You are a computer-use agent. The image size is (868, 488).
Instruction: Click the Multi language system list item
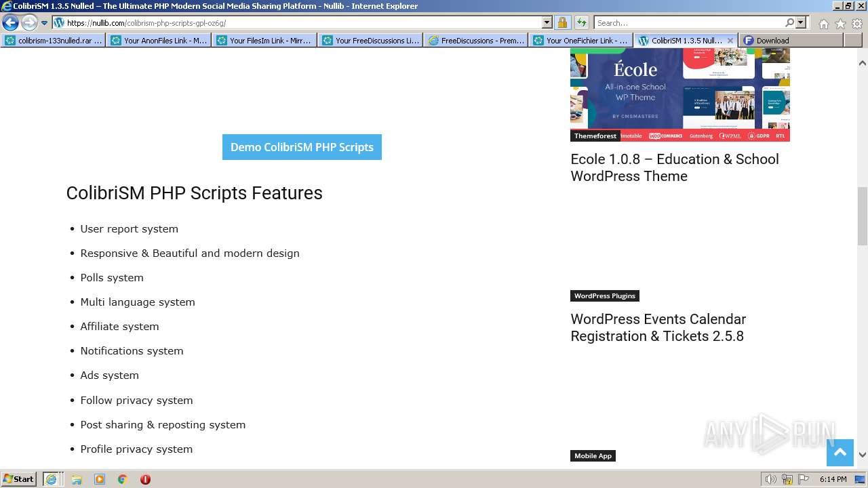[138, 302]
